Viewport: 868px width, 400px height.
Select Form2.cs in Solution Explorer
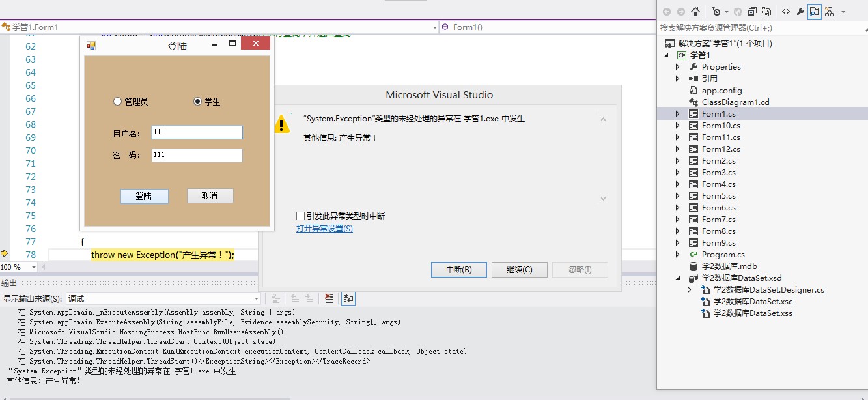click(718, 161)
